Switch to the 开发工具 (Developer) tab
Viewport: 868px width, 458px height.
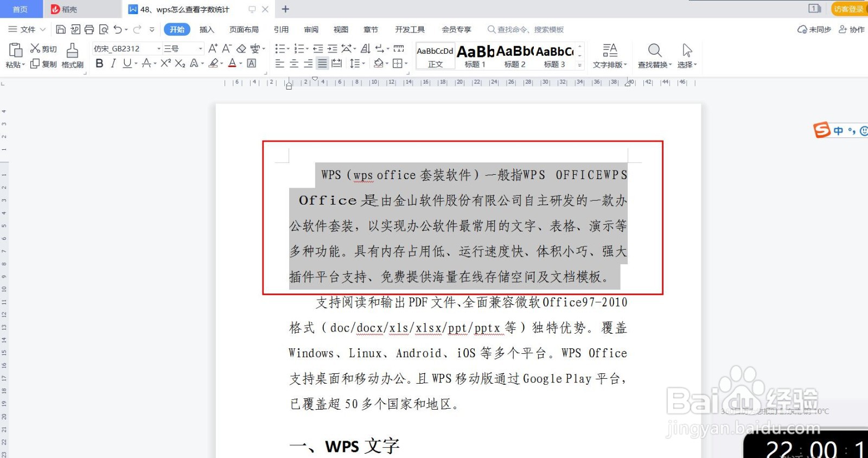[410, 29]
